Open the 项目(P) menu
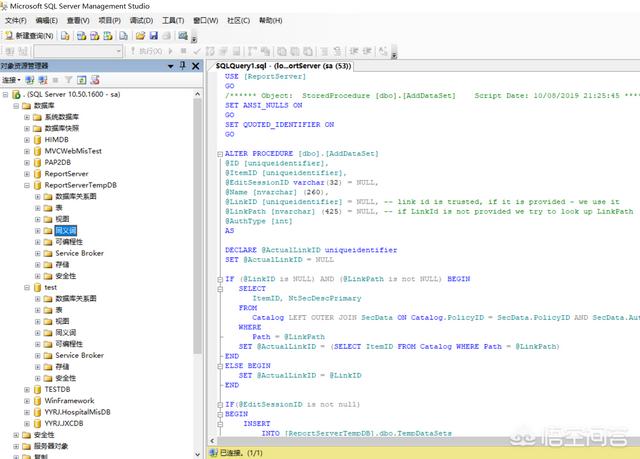640x459 pixels. tap(109, 20)
